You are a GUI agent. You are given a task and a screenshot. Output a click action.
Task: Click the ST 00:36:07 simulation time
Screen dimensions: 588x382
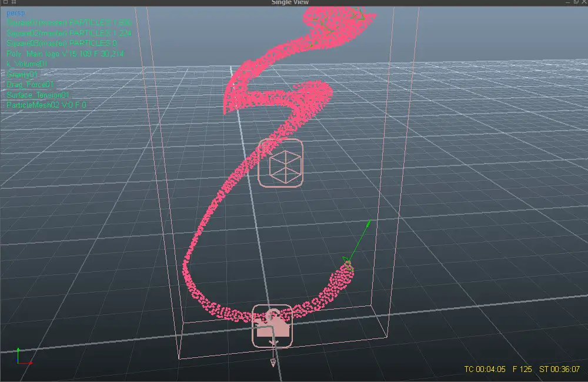(559, 369)
